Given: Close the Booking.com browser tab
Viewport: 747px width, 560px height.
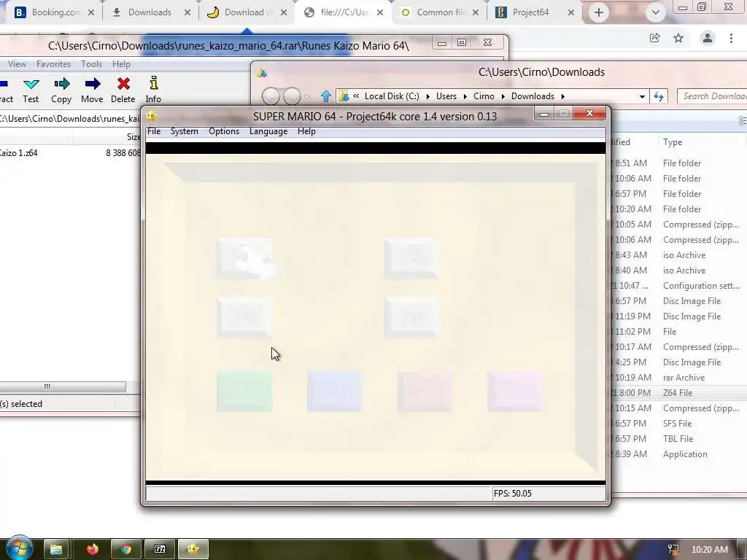Looking at the screenshot, I should (x=91, y=13).
